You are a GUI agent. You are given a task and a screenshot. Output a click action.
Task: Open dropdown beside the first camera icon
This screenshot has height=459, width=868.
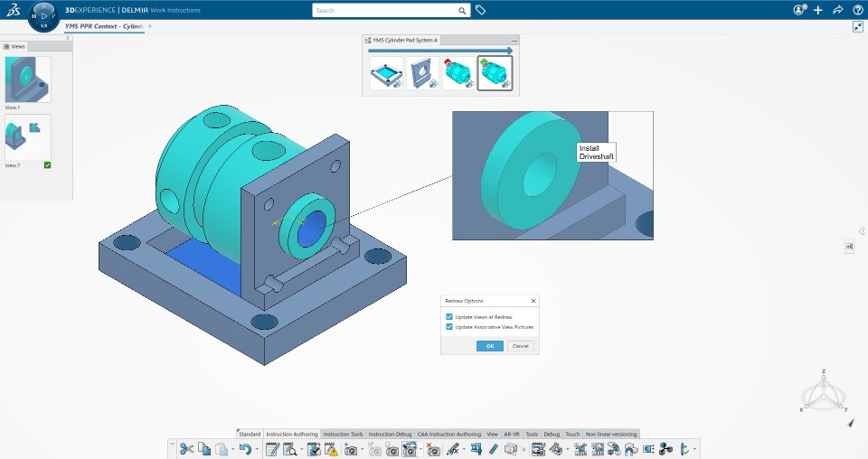(362, 449)
